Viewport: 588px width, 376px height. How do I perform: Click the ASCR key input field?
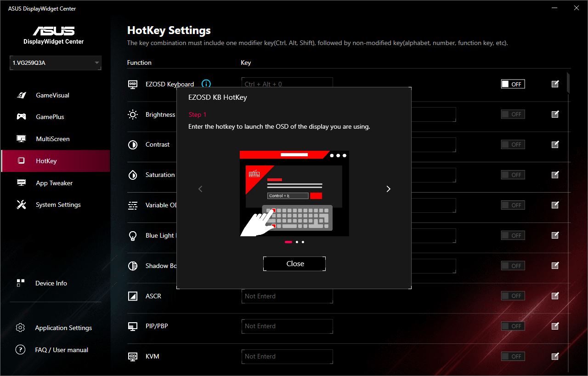tap(287, 296)
